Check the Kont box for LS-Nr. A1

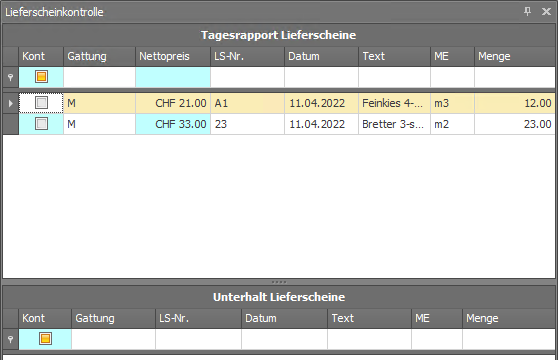coord(41,103)
